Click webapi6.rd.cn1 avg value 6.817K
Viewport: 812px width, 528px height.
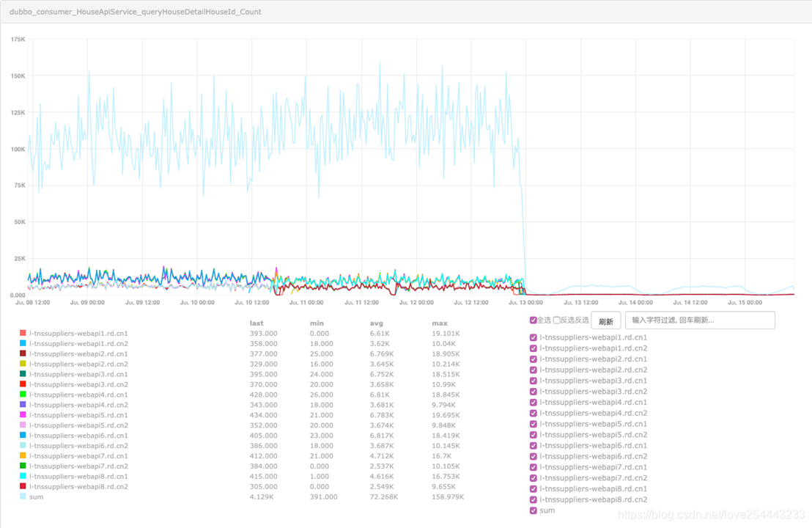(x=382, y=436)
